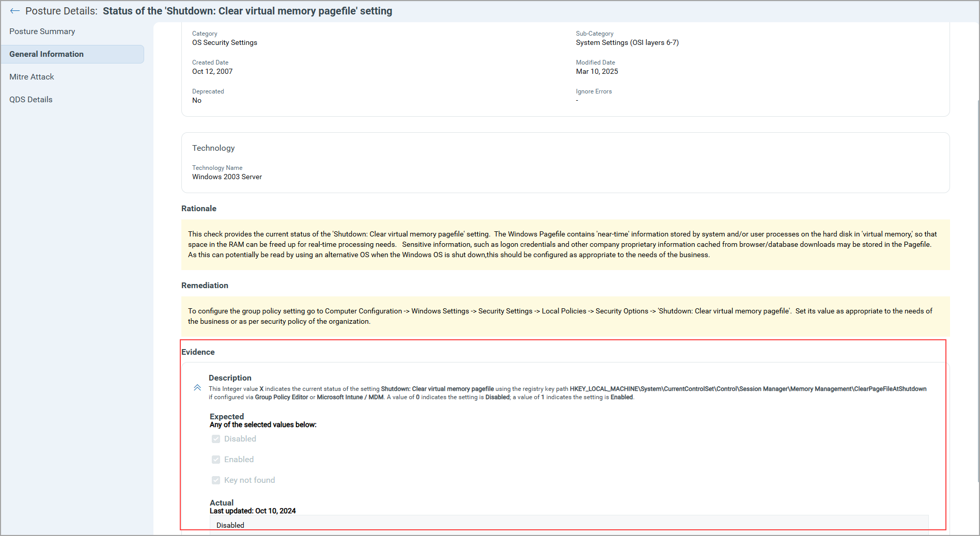
Task: Toggle the Disabled expected value checkbox
Action: coord(216,439)
